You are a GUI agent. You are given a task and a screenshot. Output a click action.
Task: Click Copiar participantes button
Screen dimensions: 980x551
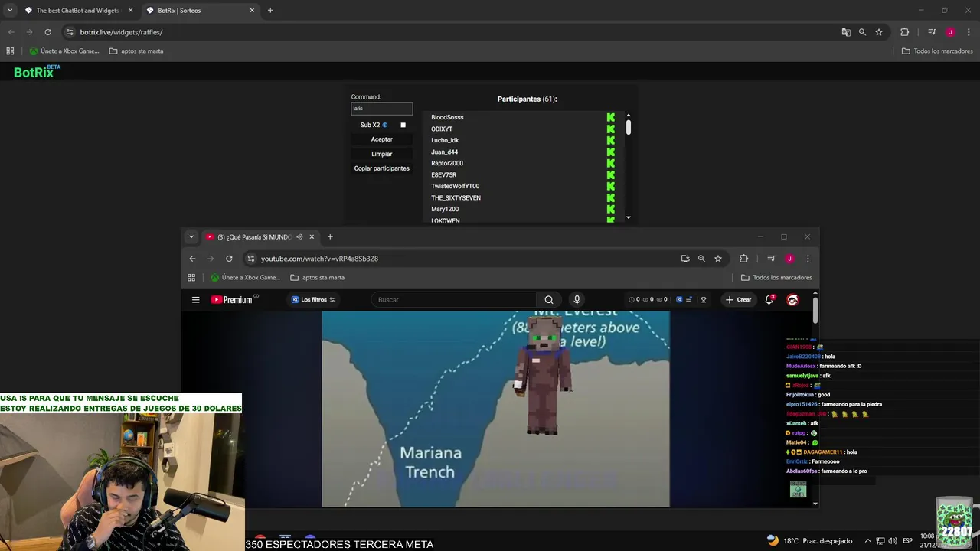[x=381, y=168]
